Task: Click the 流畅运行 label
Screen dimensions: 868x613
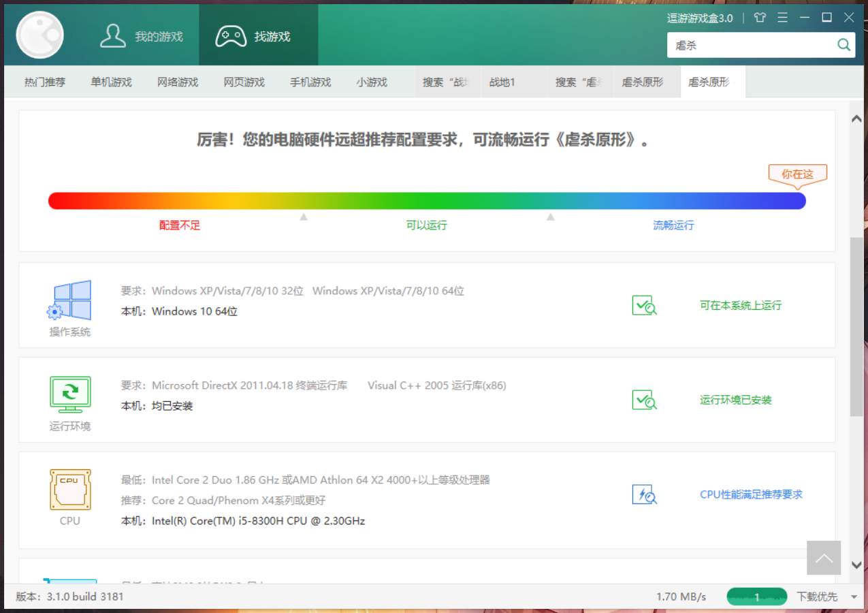Action: 674,225
